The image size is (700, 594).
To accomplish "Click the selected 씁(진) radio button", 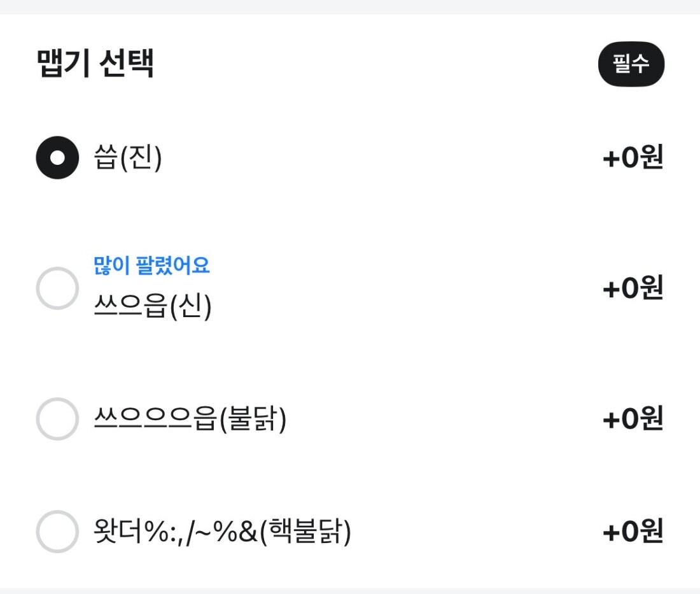I will click(57, 158).
